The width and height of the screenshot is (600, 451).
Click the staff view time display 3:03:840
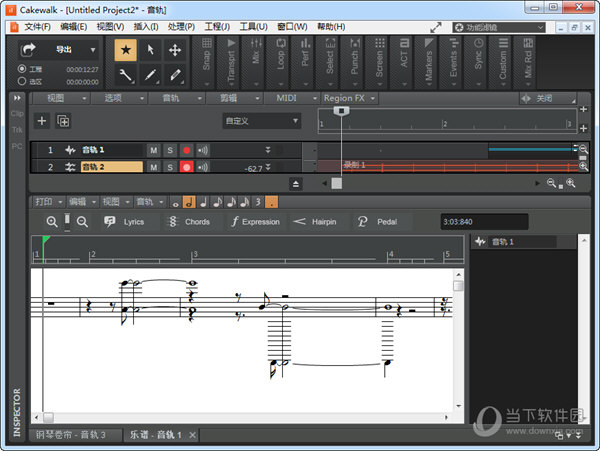click(484, 222)
